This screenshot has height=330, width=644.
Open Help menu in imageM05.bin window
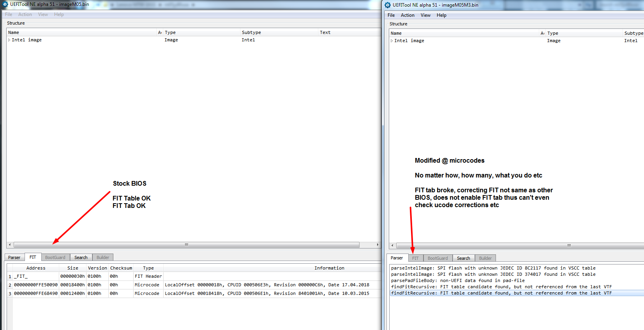[59, 14]
